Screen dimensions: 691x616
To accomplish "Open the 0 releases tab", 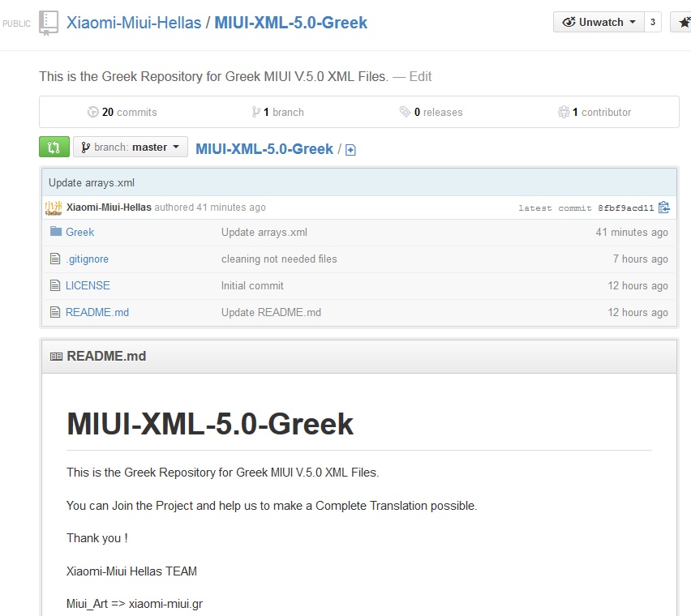I will click(431, 112).
